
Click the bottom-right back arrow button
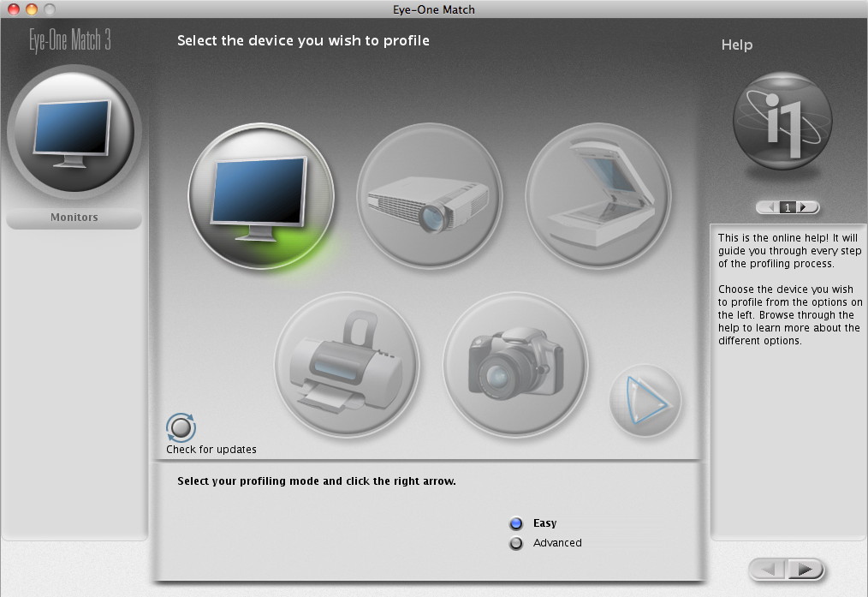click(768, 569)
